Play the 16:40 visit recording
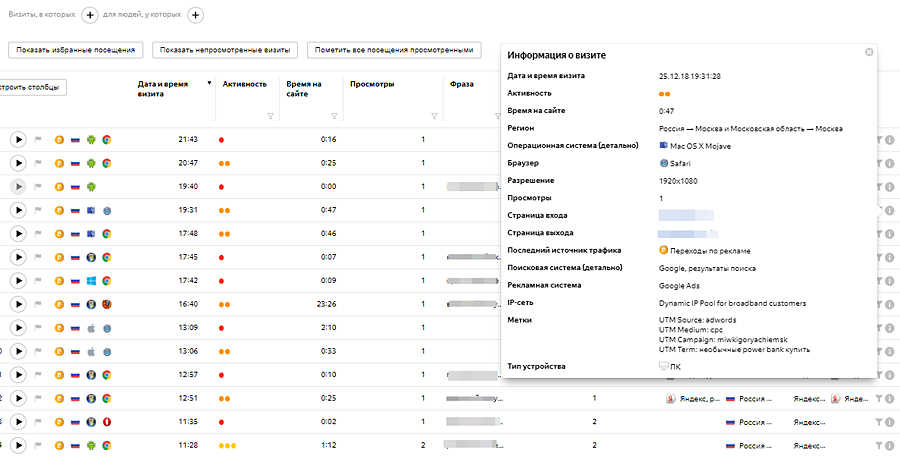 click(x=18, y=303)
